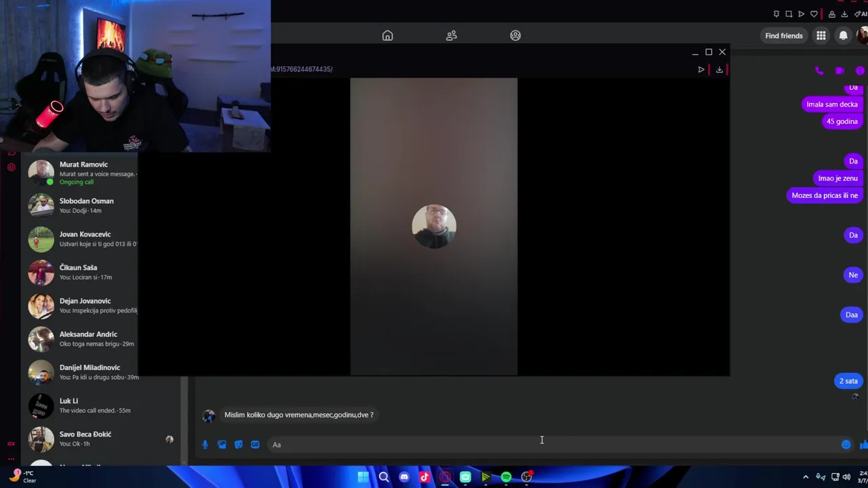Screen dimensions: 868x488
Task: Click the 'Daa' message bubble
Action: (852, 314)
